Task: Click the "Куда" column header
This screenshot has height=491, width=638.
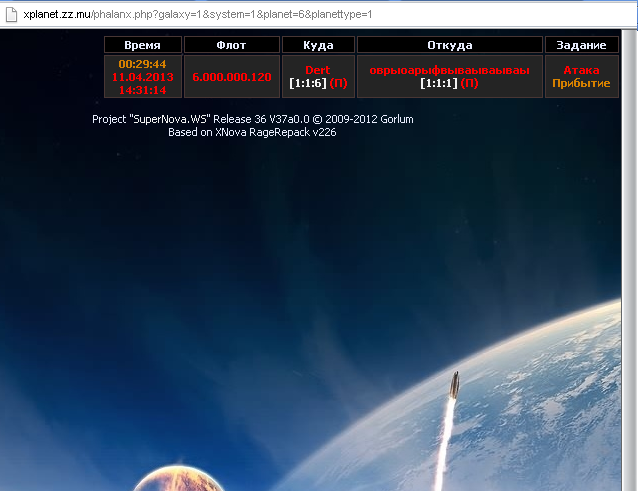Action: [x=318, y=45]
